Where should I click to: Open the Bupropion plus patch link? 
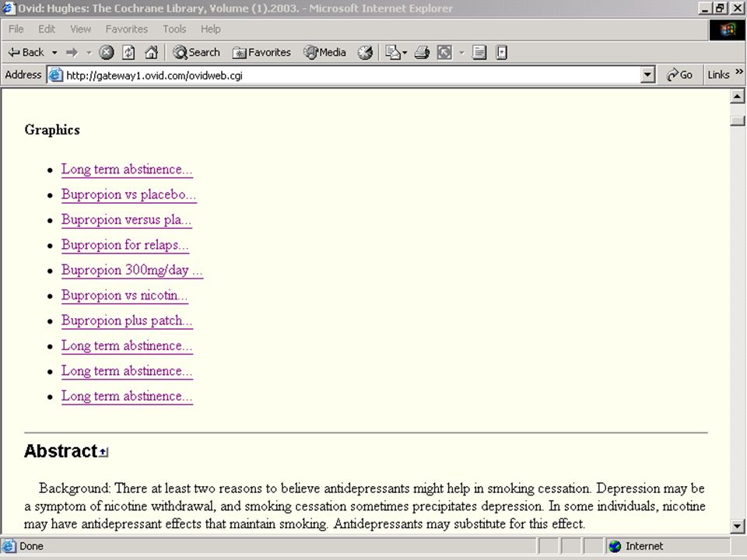coord(127,321)
